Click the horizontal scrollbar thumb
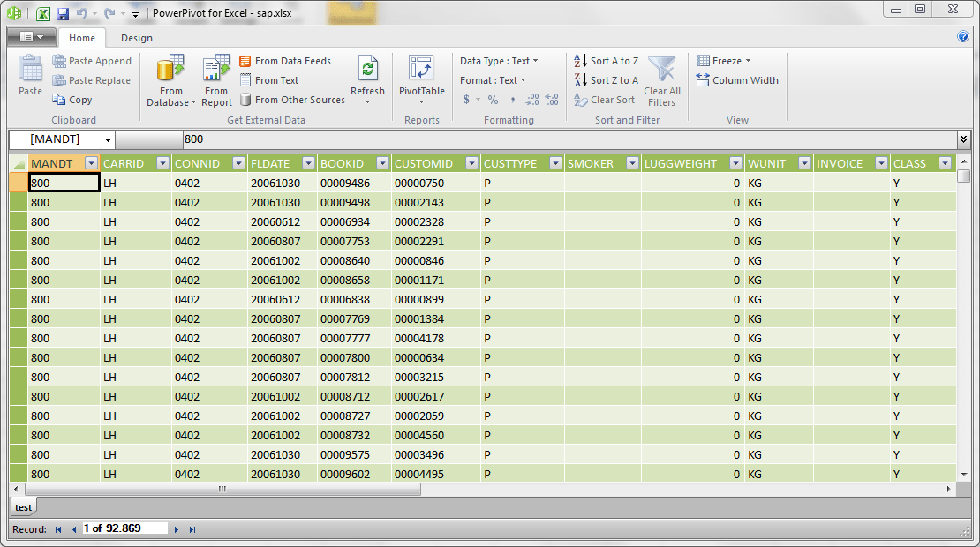Screen dimensions: 980x547 pyautogui.click(x=222, y=489)
